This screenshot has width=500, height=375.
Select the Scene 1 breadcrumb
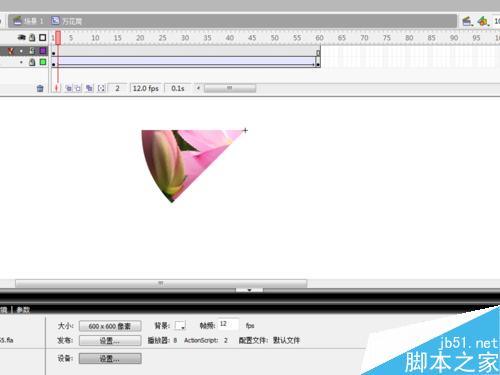point(29,21)
